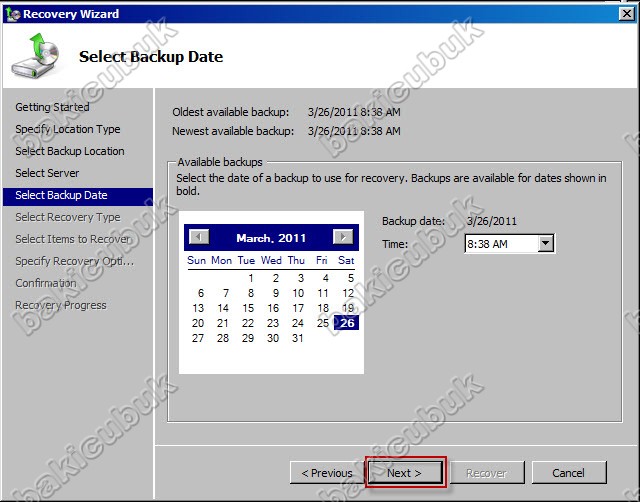Select March 17 in the calendar

coord(298,308)
